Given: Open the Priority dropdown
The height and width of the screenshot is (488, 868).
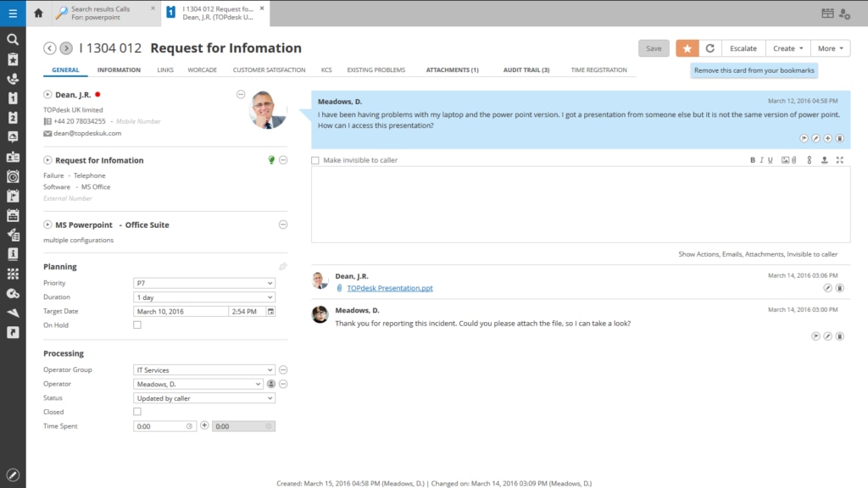Looking at the screenshot, I should 203,283.
